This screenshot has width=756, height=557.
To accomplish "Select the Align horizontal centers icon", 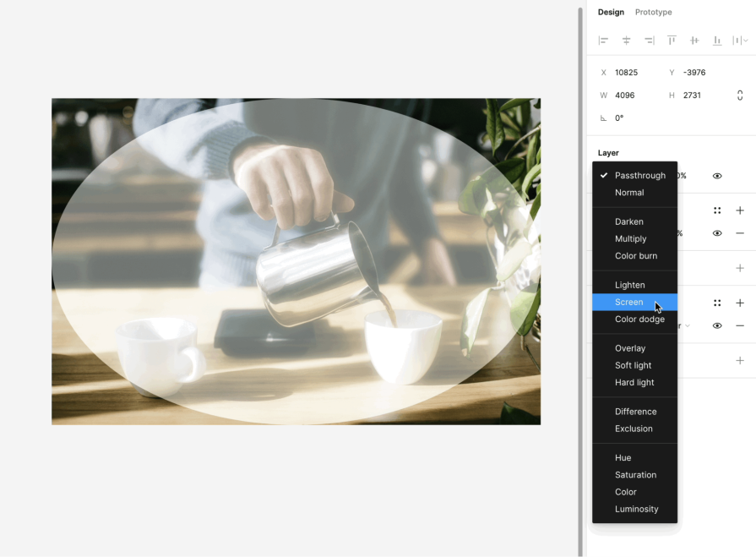I will 626,40.
